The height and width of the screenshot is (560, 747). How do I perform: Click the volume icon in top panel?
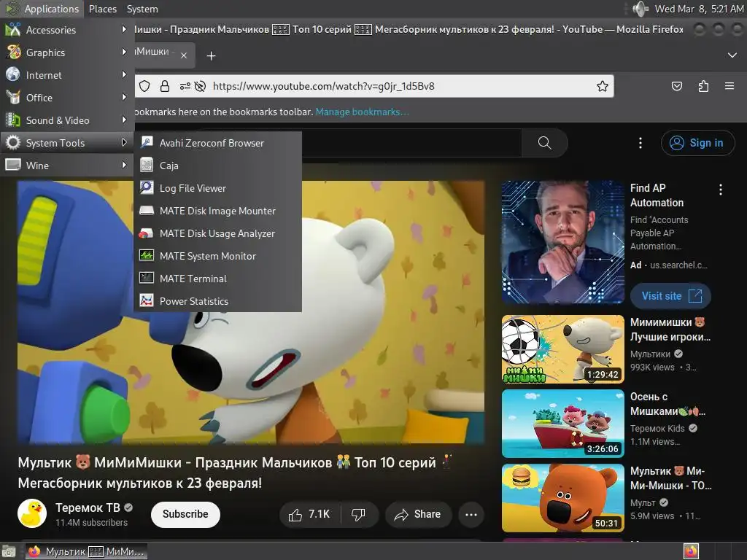coord(640,9)
